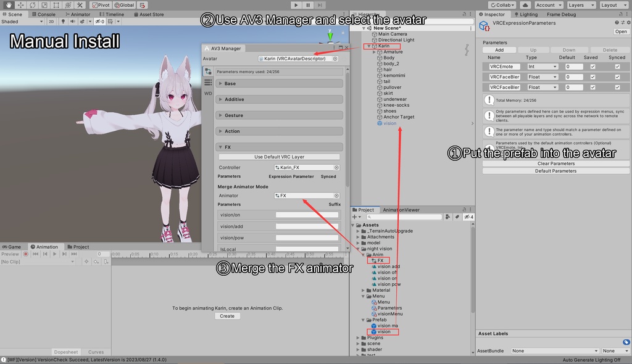Select the Move tool
632x364 pixels.
[20, 5]
